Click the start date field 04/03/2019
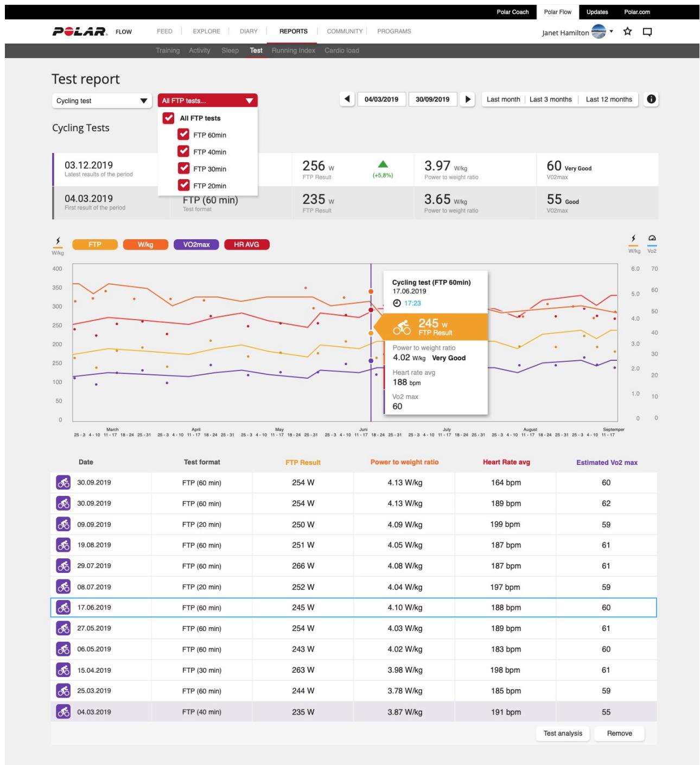Viewport: 700px width, 765px height. pos(381,99)
